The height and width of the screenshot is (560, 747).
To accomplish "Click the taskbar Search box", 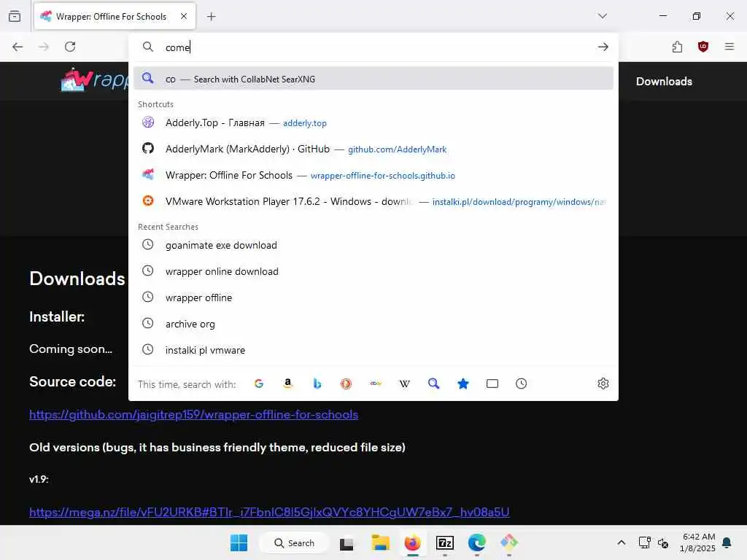I will click(x=294, y=542).
